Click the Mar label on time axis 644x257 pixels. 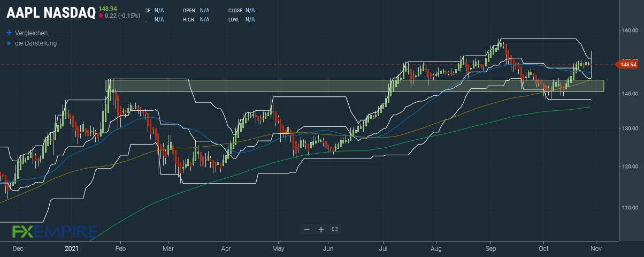pyautogui.click(x=168, y=248)
